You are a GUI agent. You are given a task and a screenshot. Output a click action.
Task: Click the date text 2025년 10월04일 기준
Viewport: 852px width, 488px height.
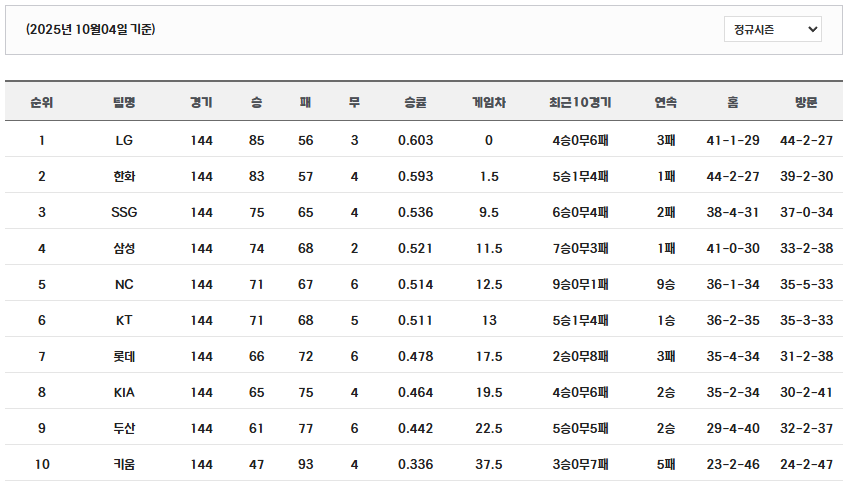tap(91, 29)
